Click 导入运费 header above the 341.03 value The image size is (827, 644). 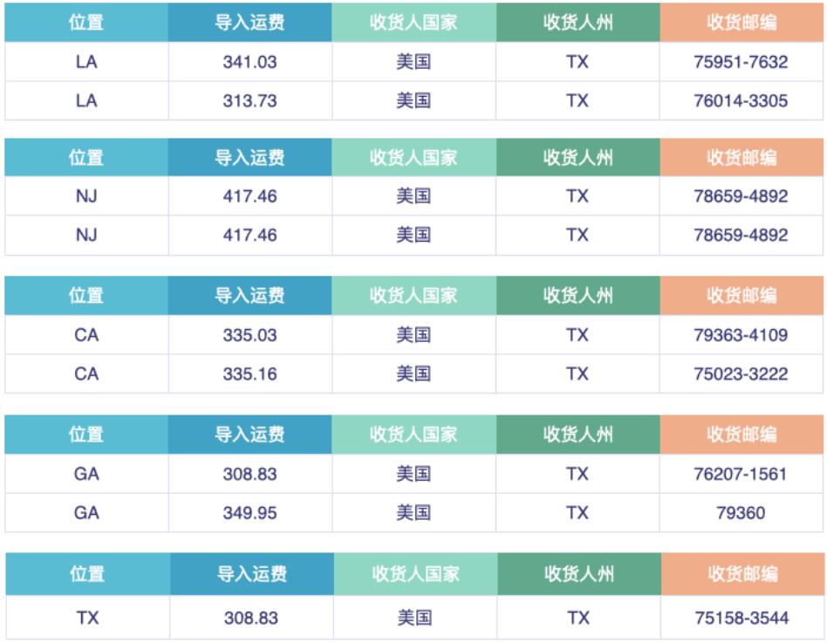tap(249, 23)
